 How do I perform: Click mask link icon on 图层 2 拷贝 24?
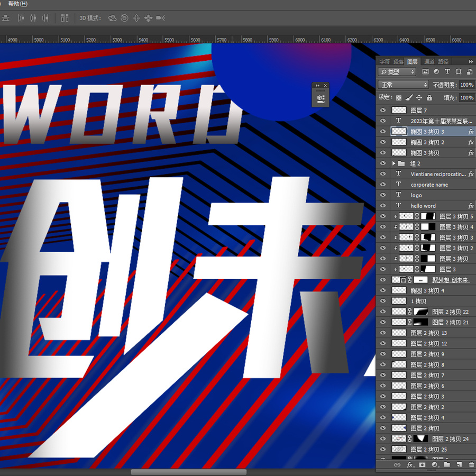pyautogui.click(x=409, y=438)
